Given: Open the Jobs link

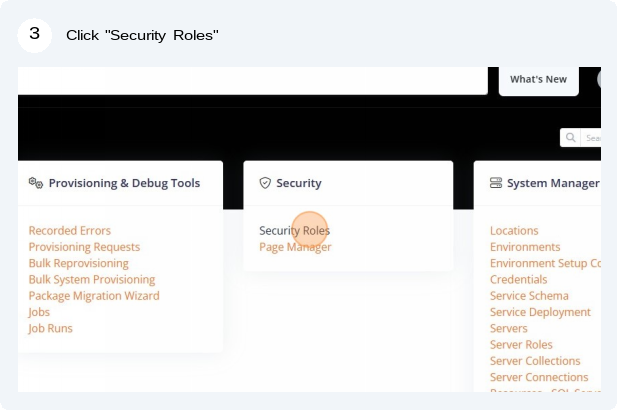Looking at the screenshot, I should 39,312.
